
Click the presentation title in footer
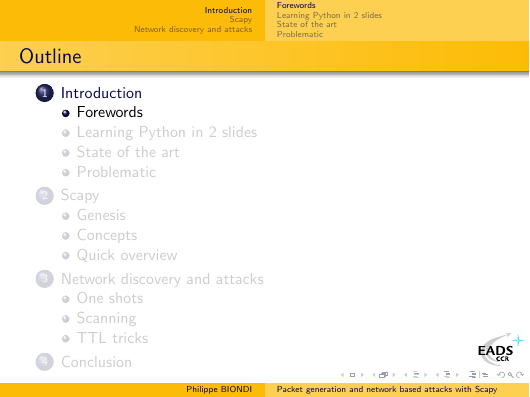coord(387,389)
